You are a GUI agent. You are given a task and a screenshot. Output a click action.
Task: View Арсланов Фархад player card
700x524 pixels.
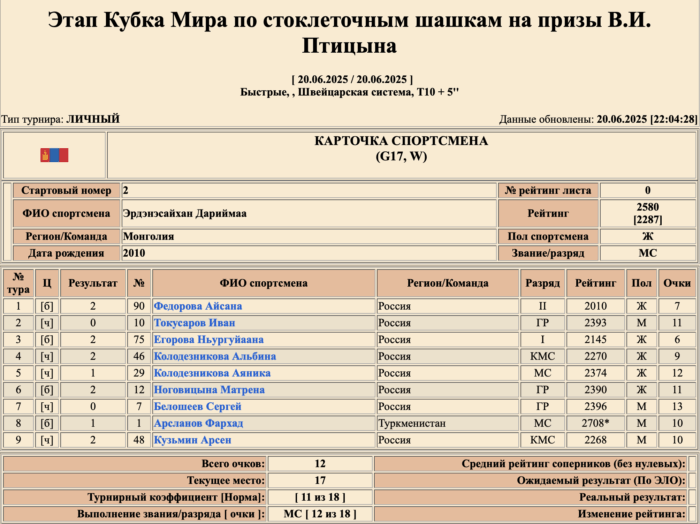tap(199, 424)
